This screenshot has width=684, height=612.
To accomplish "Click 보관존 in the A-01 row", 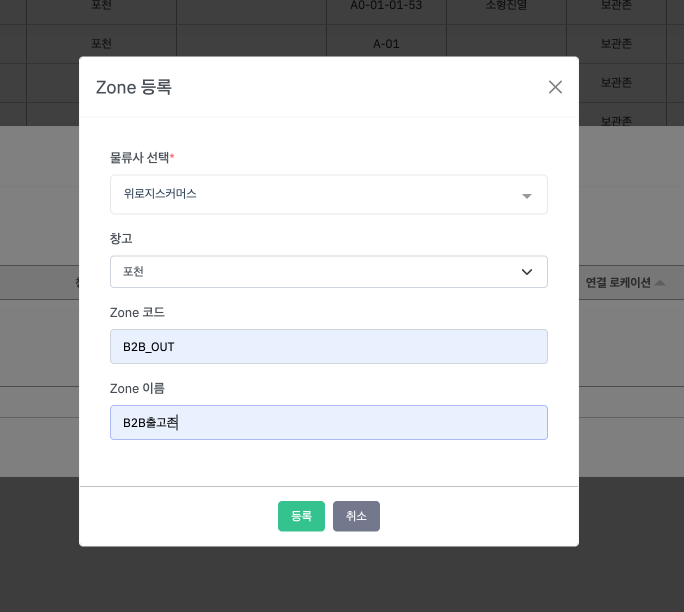I will pos(616,44).
